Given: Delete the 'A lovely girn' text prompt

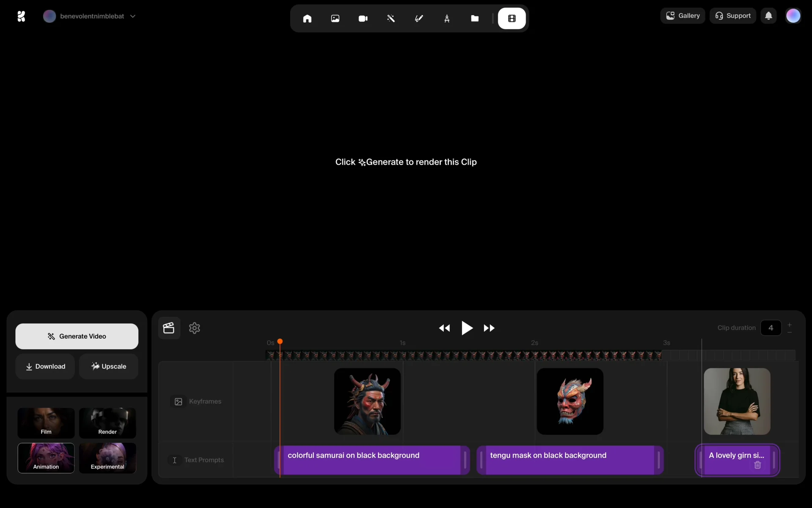Looking at the screenshot, I should pos(757,465).
